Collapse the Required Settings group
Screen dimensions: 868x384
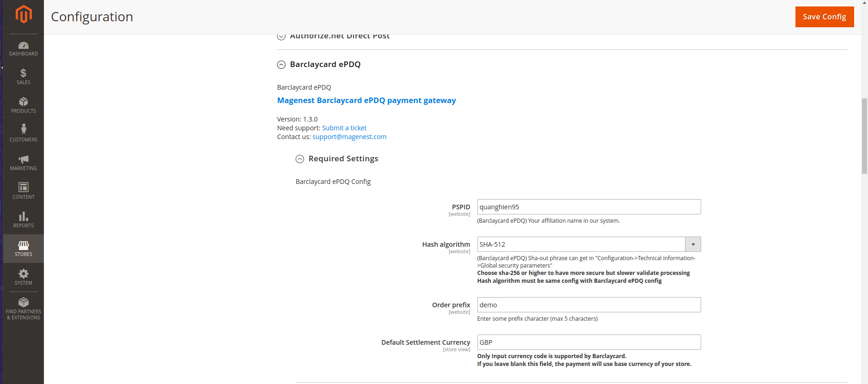coord(300,159)
